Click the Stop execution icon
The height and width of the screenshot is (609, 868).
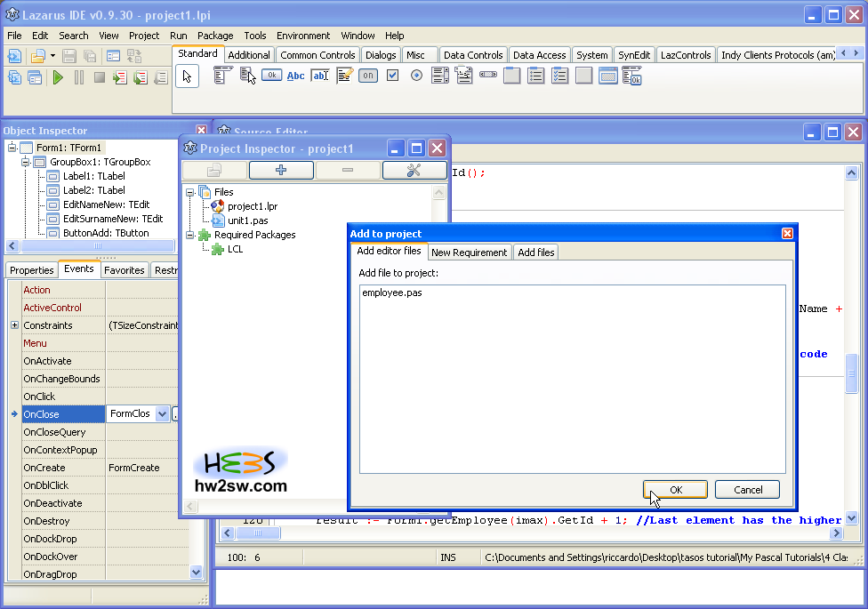100,77
